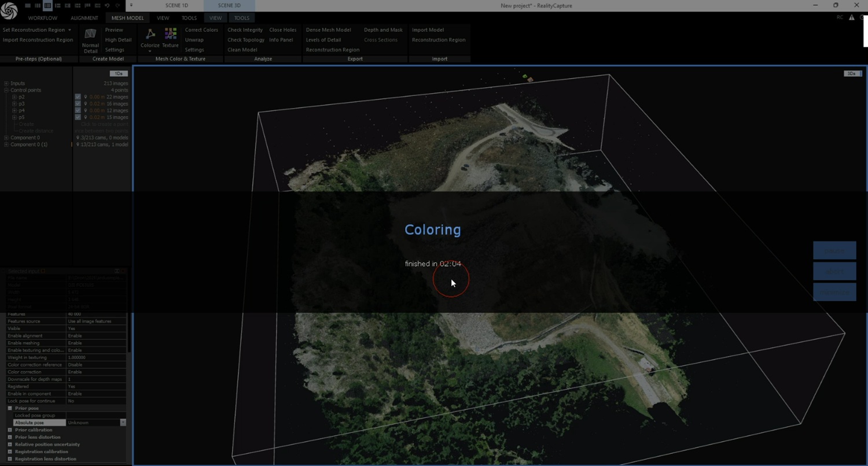Viewport: 868px width, 466px height.
Task: Open the RealityCapture application logo menu
Action: tap(9, 11)
